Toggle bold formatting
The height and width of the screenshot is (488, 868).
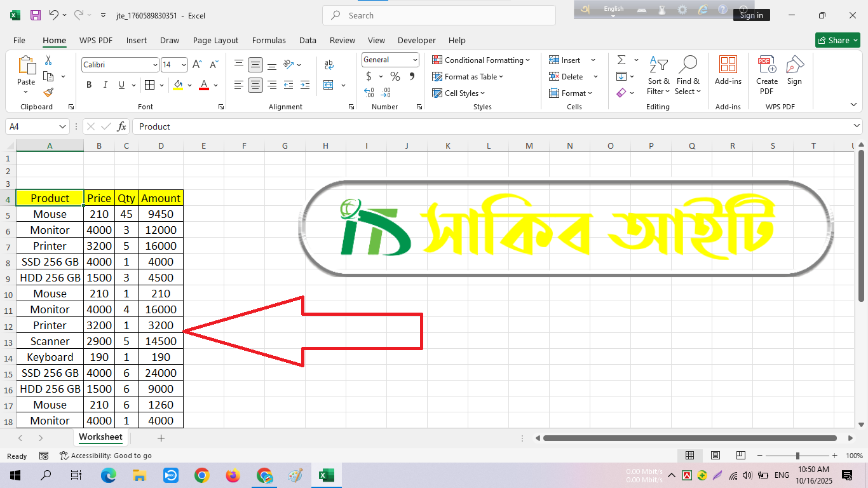pyautogui.click(x=89, y=85)
